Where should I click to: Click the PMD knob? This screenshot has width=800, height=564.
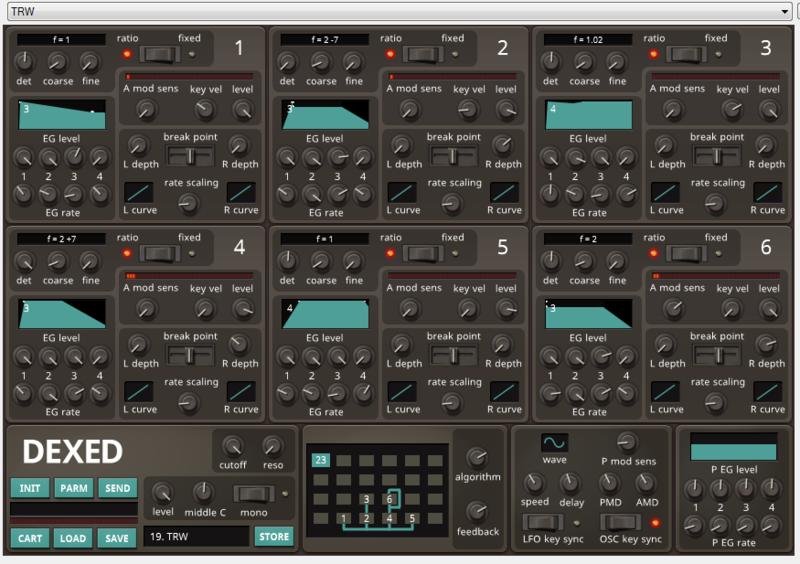coord(609,482)
